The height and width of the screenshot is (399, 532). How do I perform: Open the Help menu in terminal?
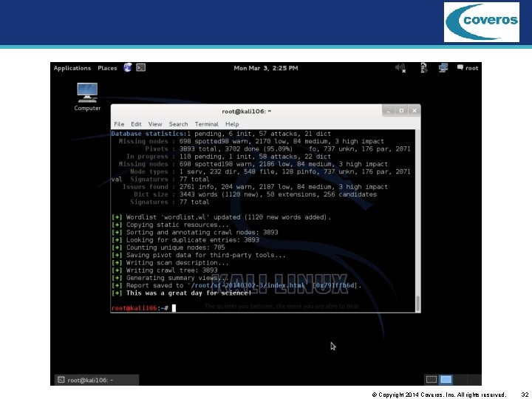[x=232, y=124]
